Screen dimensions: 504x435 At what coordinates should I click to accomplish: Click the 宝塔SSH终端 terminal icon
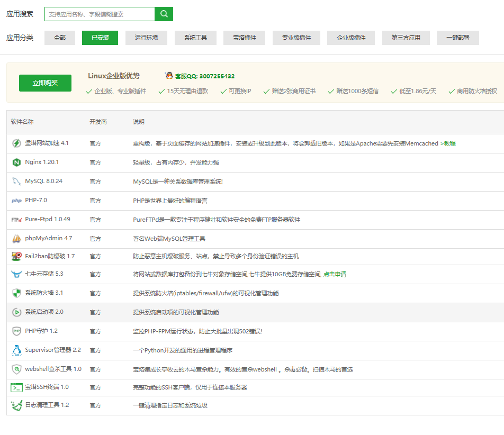(x=17, y=387)
